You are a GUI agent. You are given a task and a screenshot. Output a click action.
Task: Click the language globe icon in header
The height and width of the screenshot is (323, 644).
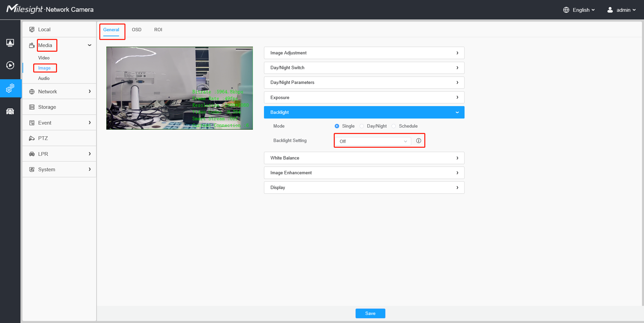(x=566, y=10)
